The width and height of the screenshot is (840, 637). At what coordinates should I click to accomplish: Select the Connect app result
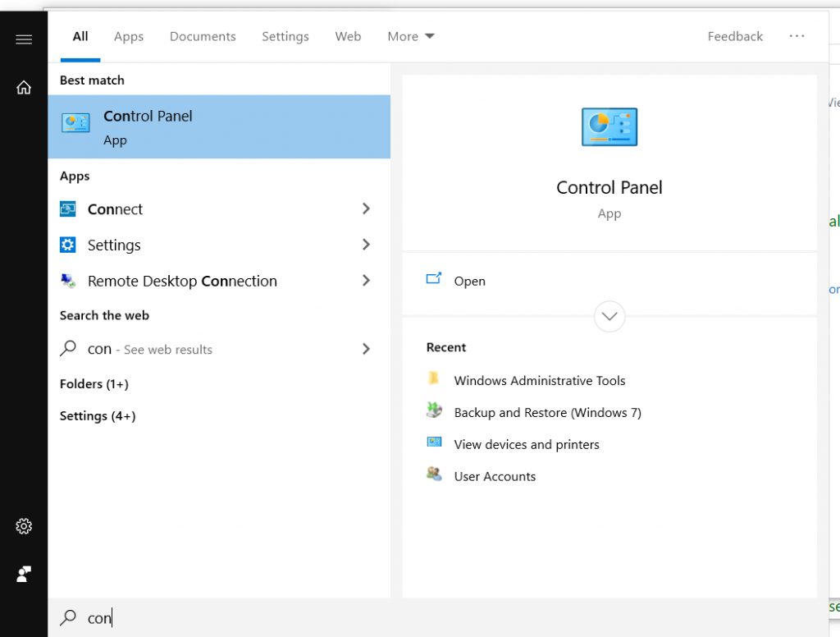click(219, 209)
